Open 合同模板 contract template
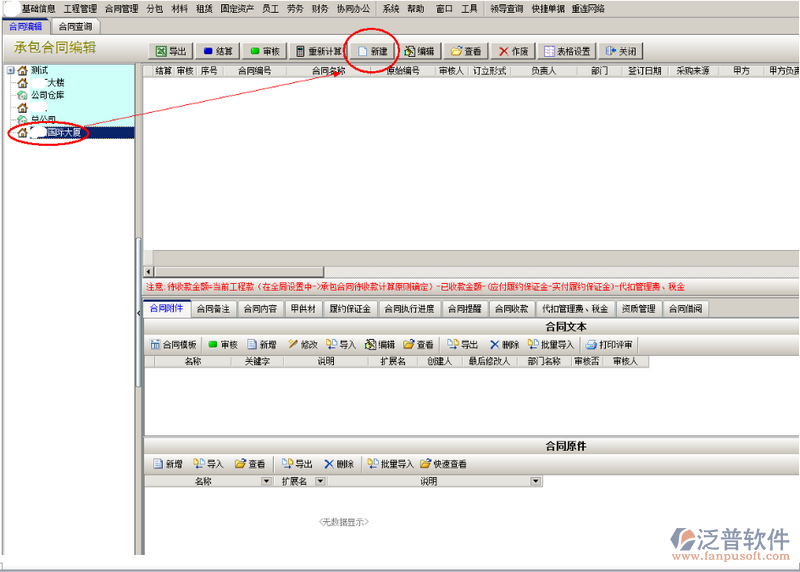 173,345
